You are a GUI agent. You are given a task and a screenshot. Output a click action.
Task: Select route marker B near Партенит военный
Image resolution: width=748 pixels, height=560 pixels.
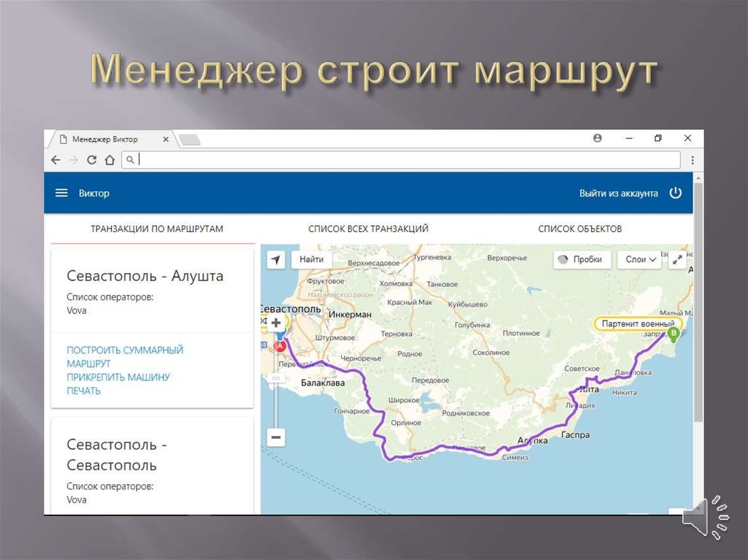[x=673, y=333]
